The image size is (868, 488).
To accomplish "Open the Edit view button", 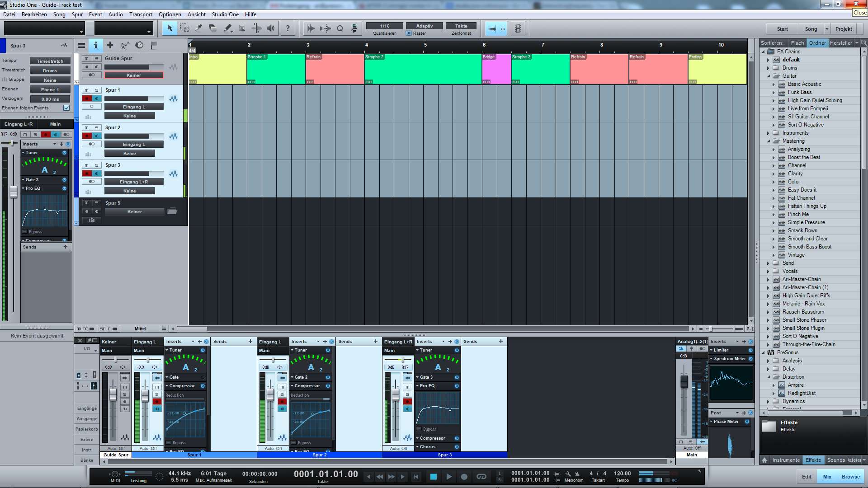I will [x=807, y=477].
